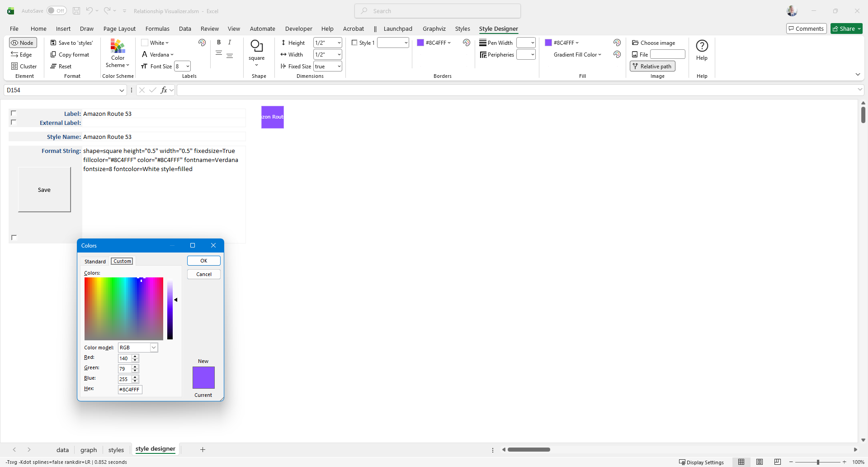This screenshot has width=868, height=467.
Task: Click the large Save button
Action: pyautogui.click(x=44, y=190)
